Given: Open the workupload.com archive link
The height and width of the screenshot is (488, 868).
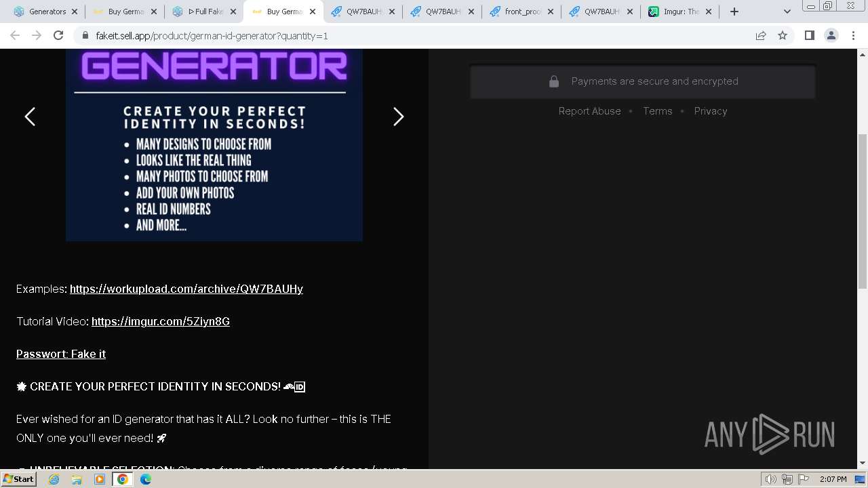Looking at the screenshot, I should [x=186, y=289].
